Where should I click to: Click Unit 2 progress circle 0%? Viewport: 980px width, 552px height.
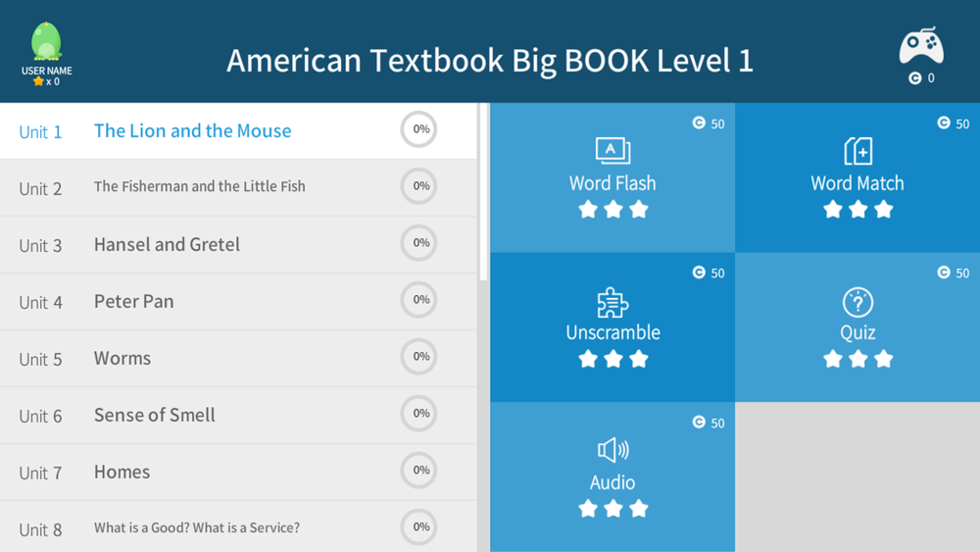pyautogui.click(x=418, y=186)
